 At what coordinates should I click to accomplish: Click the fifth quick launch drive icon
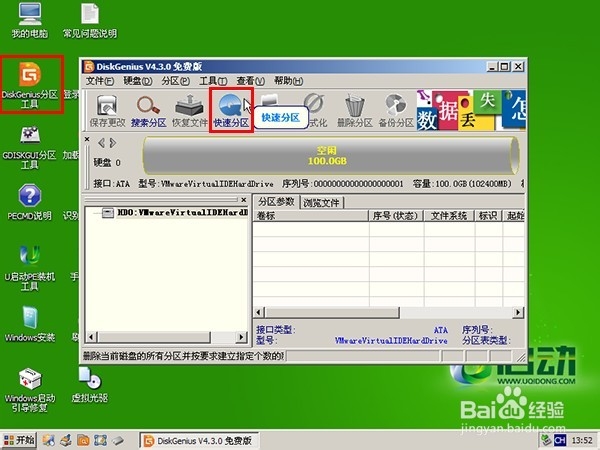pos(117,440)
